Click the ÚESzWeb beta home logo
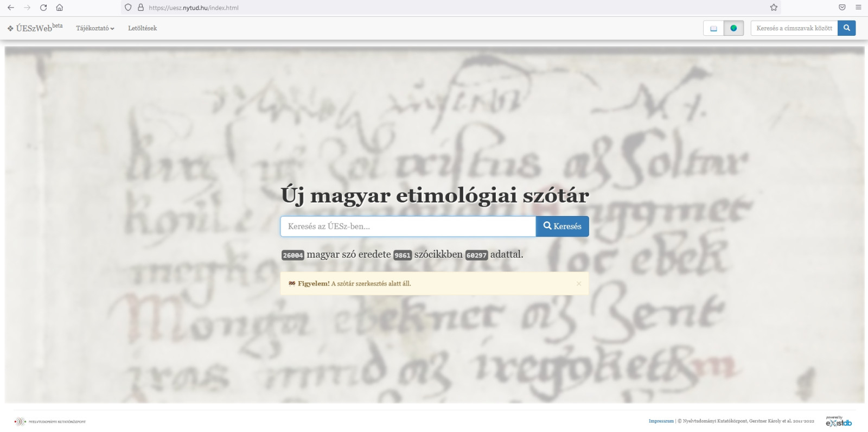 coord(35,28)
